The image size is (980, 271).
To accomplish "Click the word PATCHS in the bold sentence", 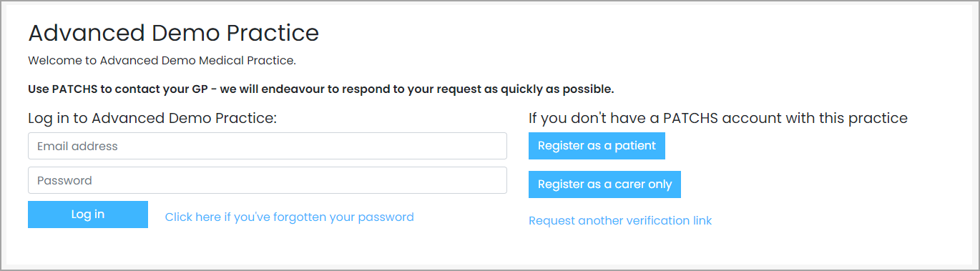I will [x=73, y=89].
